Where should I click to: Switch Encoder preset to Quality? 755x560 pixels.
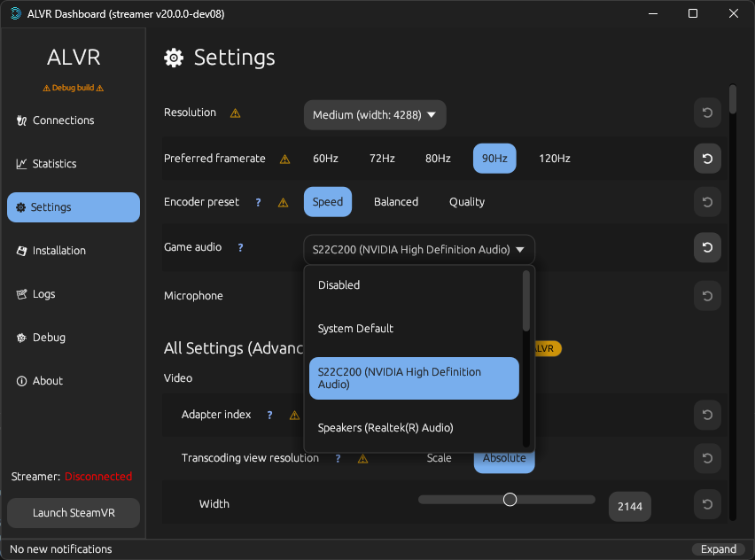point(466,201)
